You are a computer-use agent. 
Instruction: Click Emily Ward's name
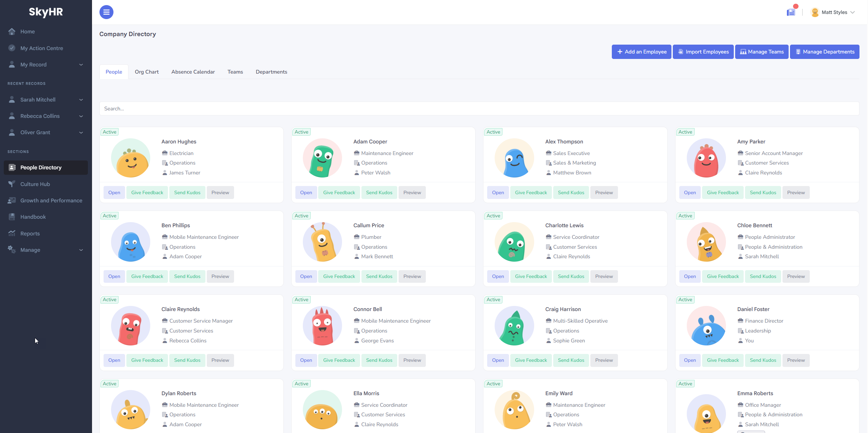[559, 393]
